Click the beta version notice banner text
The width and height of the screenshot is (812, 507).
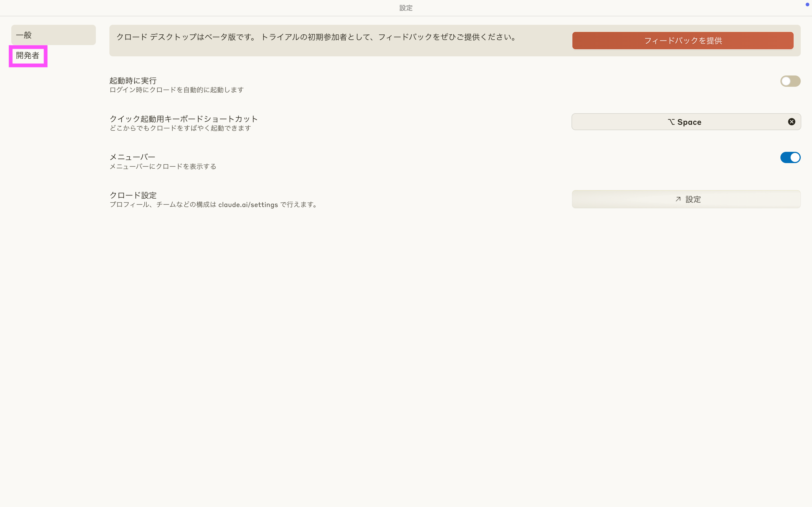click(317, 37)
